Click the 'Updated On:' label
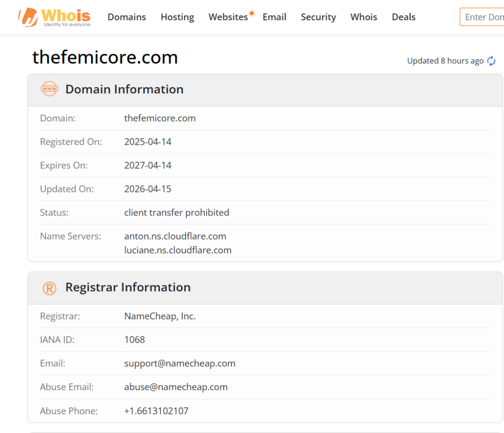 (x=66, y=189)
